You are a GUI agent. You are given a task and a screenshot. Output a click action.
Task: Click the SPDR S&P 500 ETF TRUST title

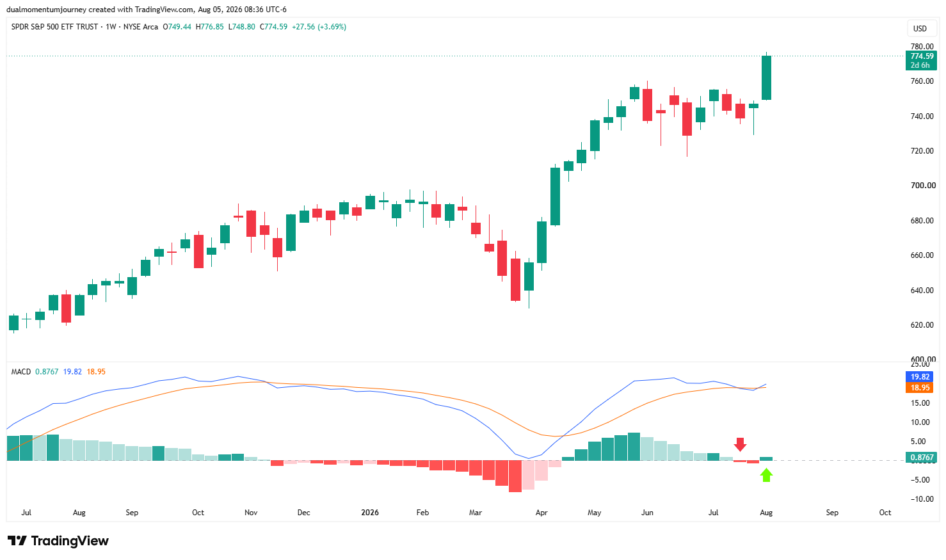55,27
